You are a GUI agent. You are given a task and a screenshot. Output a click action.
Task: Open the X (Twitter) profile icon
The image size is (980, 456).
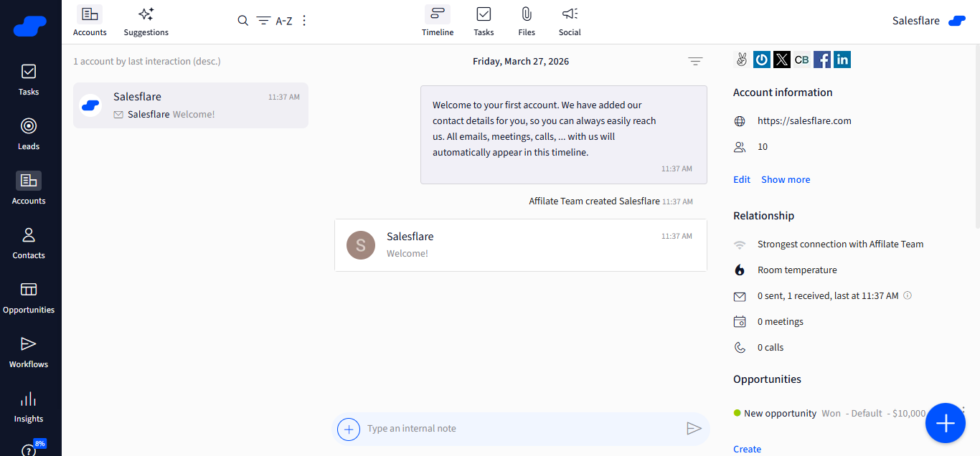pos(782,60)
